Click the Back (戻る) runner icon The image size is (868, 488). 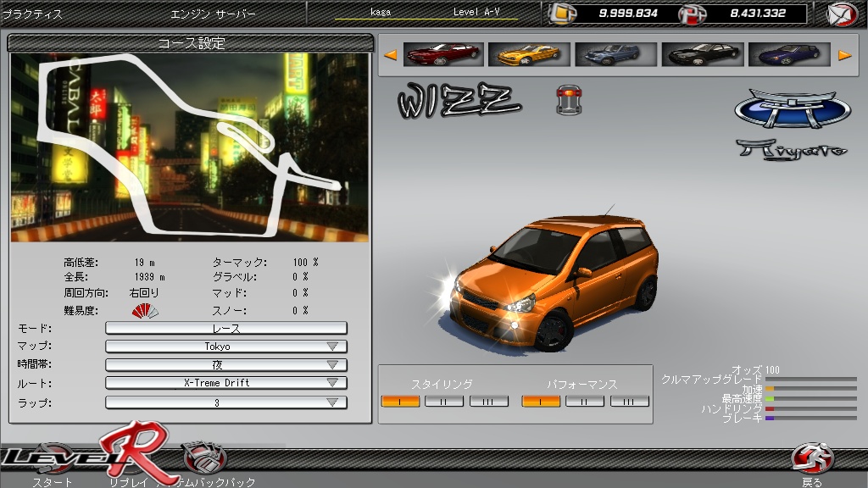811,458
